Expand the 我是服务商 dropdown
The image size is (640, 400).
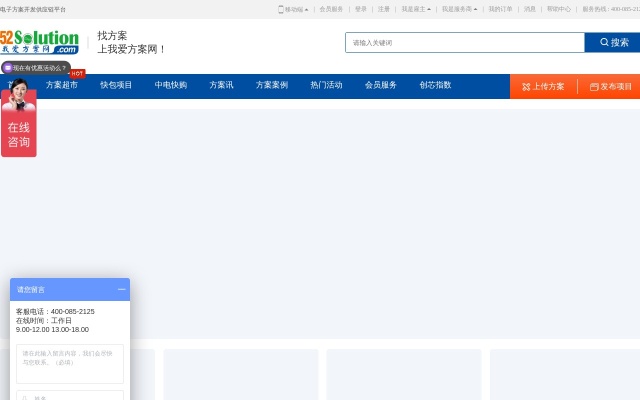[459, 9]
